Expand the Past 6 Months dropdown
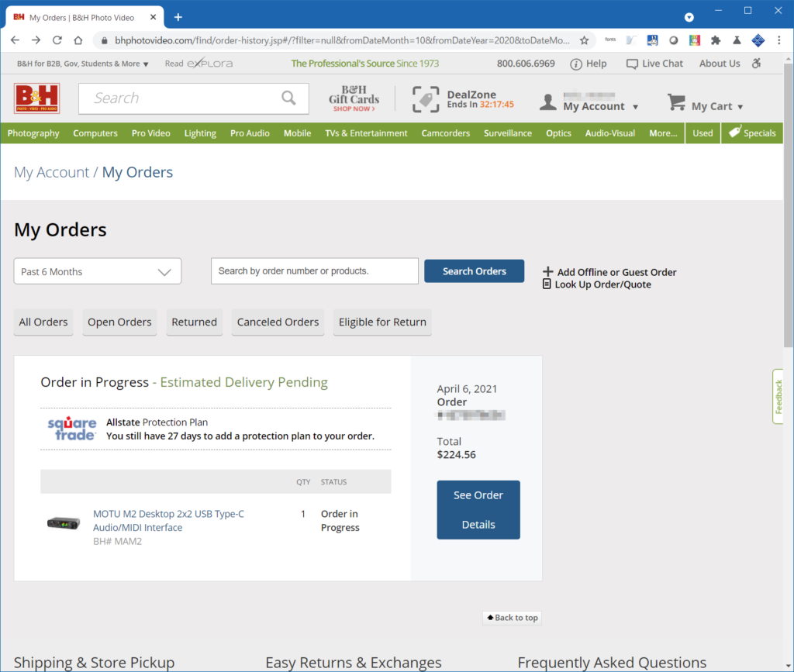The width and height of the screenshot is (794, 672). click(x=98, y=271)
